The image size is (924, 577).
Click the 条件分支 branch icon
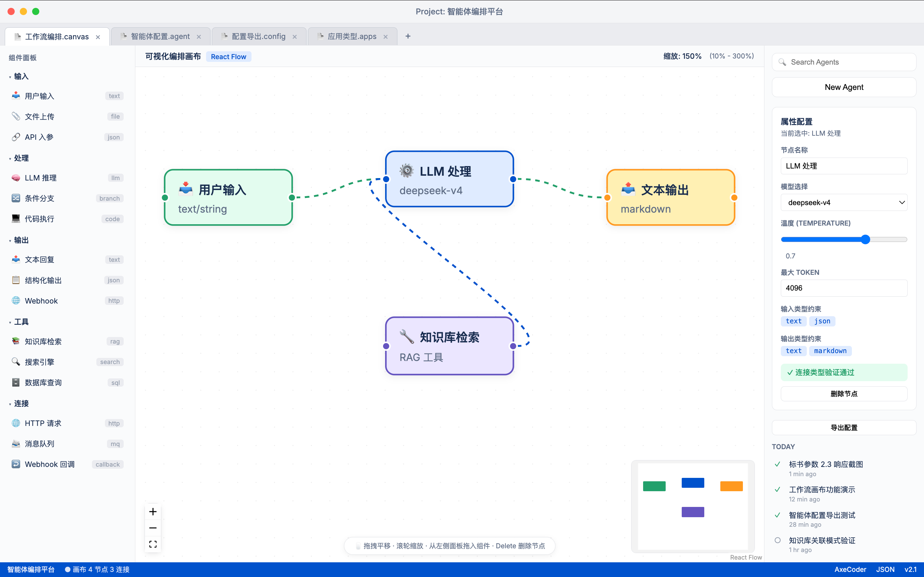point(16,199)
